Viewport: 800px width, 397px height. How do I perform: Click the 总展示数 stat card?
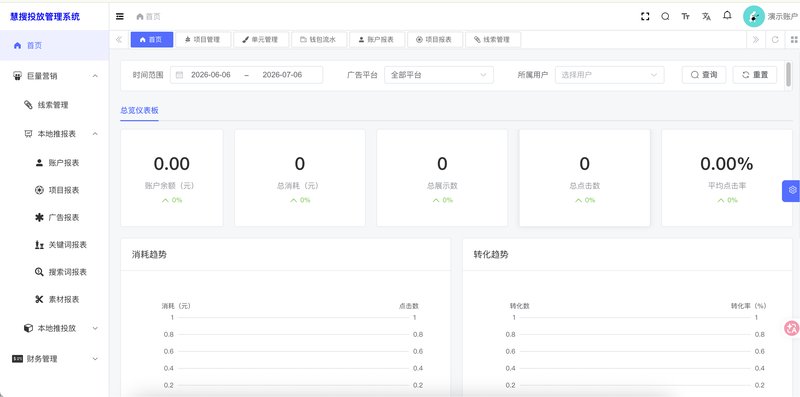click(442, 178)
